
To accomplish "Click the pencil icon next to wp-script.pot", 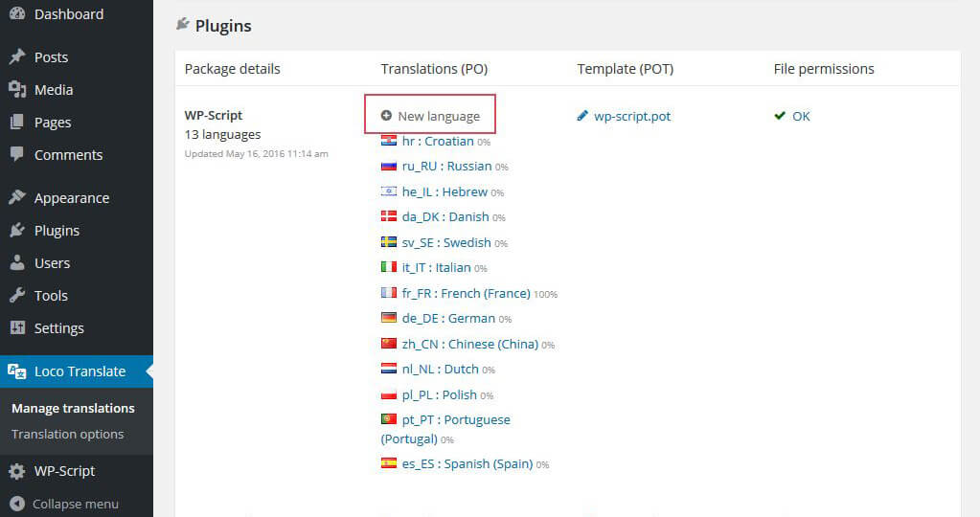I will click(x=582, y=116).
